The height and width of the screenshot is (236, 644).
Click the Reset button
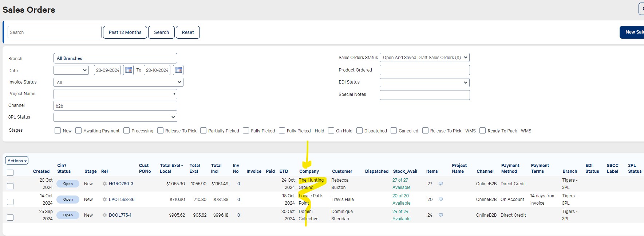pyautogui.click(x=188, y=32)
